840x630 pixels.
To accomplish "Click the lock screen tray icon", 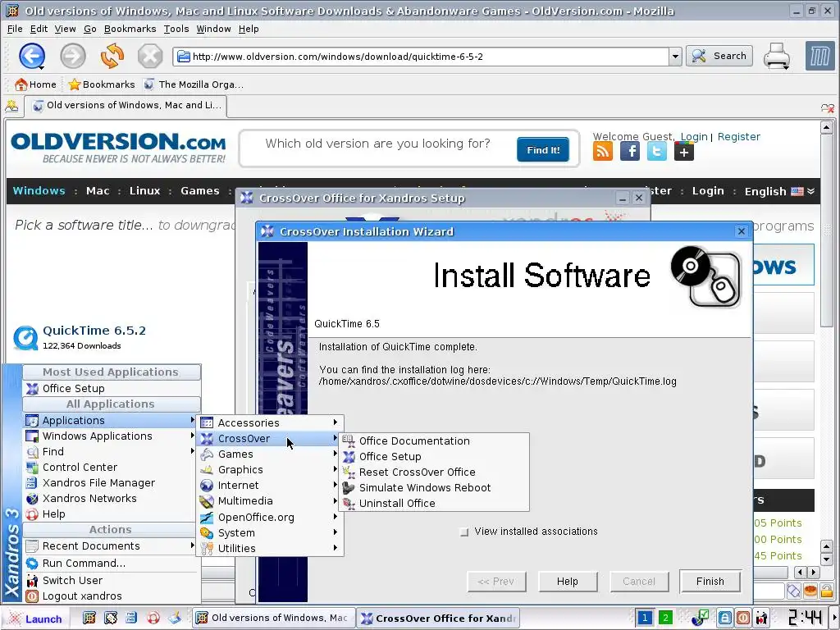I will [x=725, y=619].
